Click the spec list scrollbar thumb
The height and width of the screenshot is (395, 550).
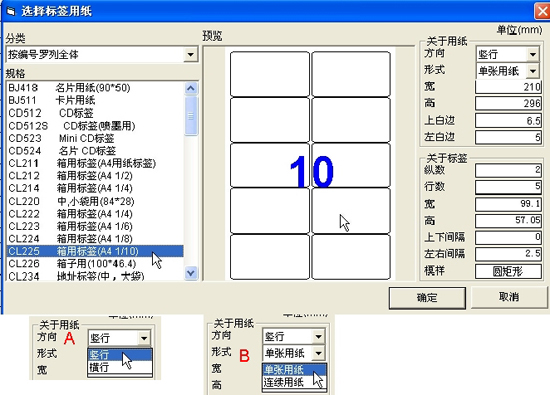coord(191,116)
